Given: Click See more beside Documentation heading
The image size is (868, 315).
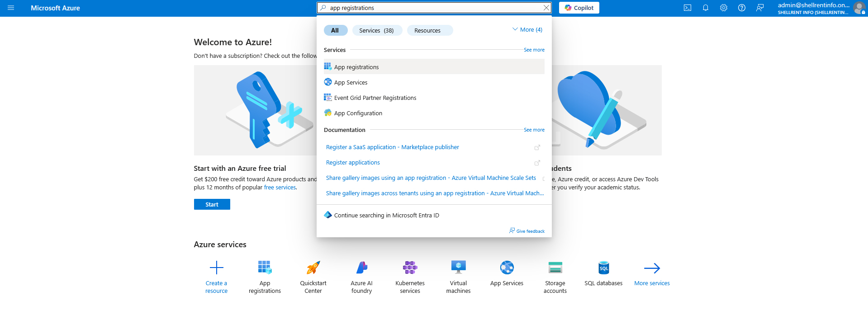Looking at the screenshot, I should 534,130.
